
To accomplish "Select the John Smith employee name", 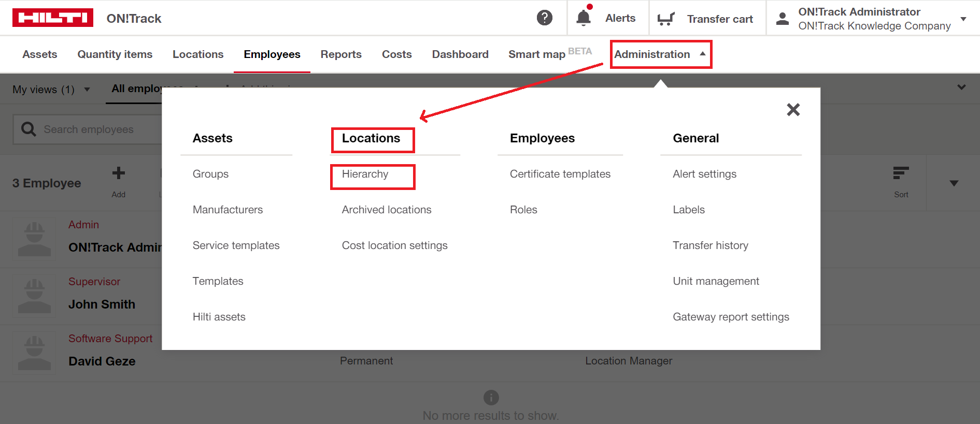I will click(102, 304).
